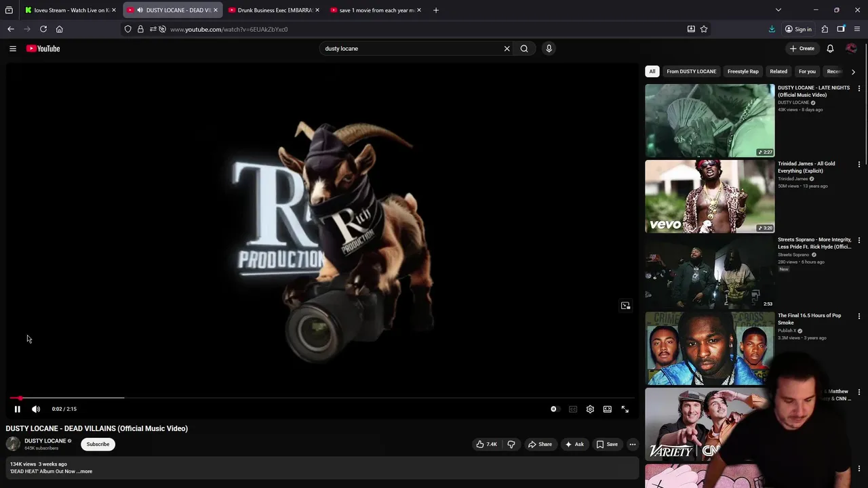Switch to save 1 movie tab

tap(376, 10)
